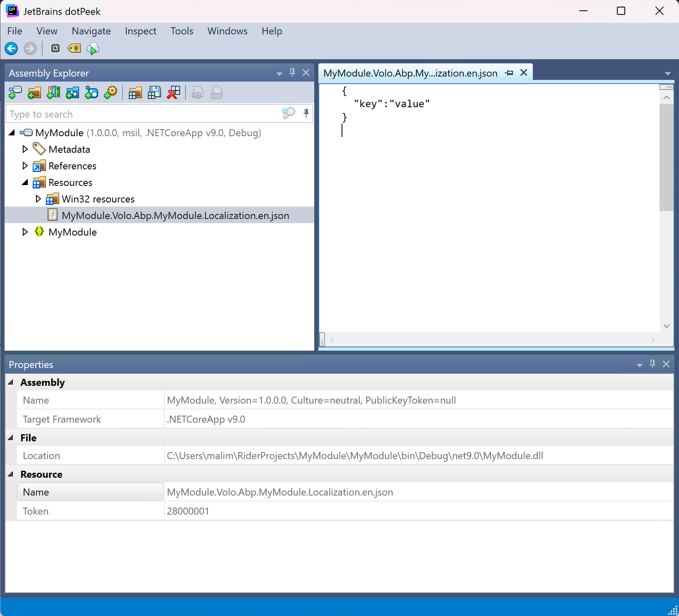Click the editor vertical scrollbar thumb
The width and height of the screenshot is (679, 616).
click(x=666, y=157)
